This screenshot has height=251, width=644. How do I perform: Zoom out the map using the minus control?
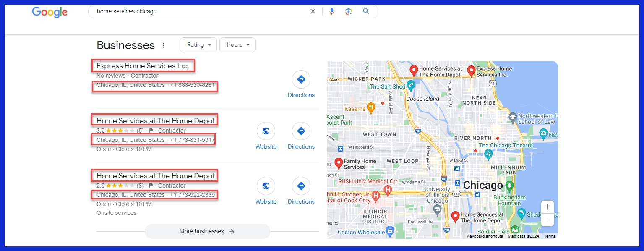547,220
